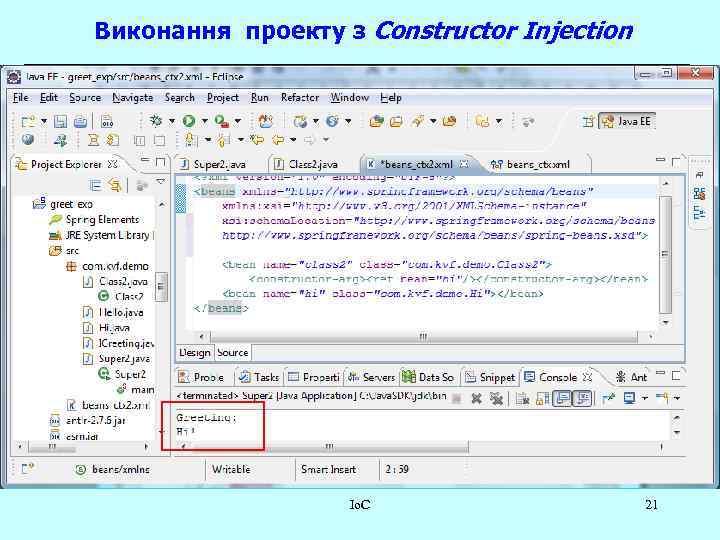This screenshot has width=720, height=540.
Task: Click Remove All Terminated Launches icon
Action: [x=496, y=399]
